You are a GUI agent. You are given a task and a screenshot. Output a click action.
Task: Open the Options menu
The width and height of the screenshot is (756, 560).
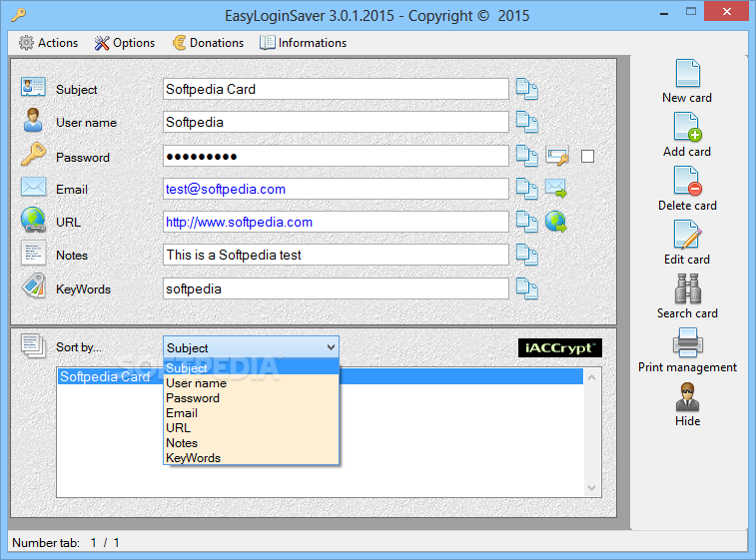125,43
